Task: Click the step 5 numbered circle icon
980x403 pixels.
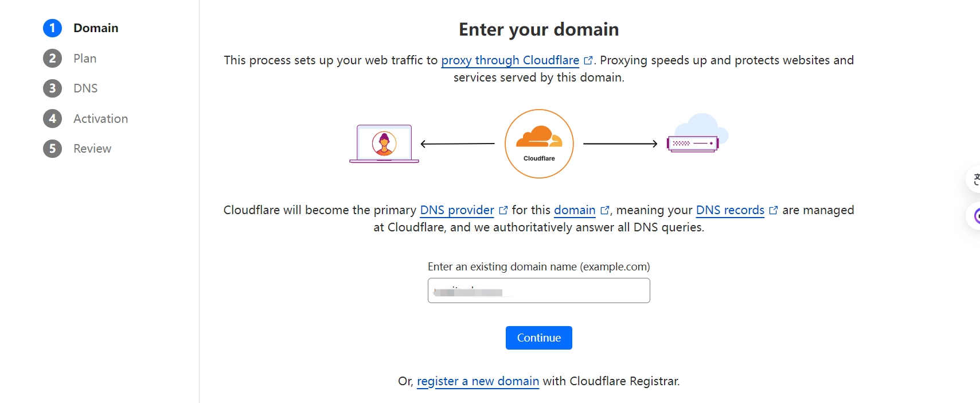Action: pos(52,149)
